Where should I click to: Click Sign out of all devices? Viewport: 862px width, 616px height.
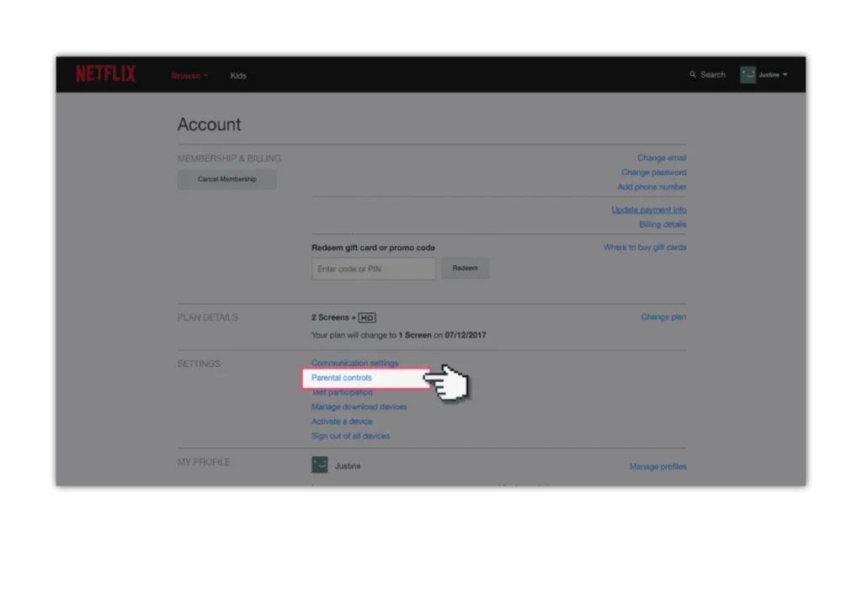click(350, 436)
